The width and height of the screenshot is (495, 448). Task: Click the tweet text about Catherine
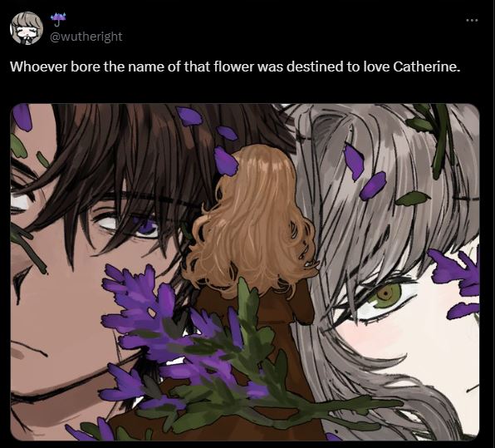[234, 66]
